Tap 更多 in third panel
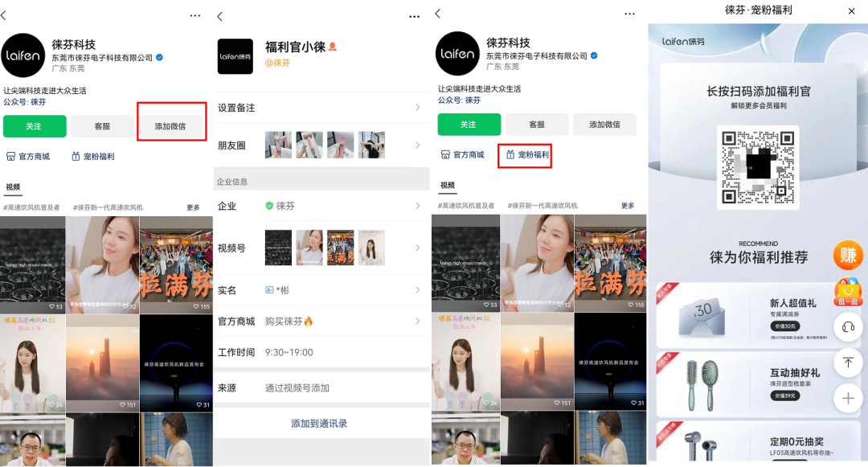This screenshot has width=868, height=467. [x=628, y=206]
